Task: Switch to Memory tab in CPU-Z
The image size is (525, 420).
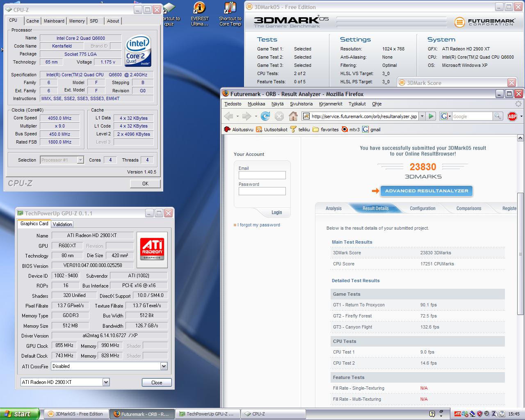Action: click(77, 21)
